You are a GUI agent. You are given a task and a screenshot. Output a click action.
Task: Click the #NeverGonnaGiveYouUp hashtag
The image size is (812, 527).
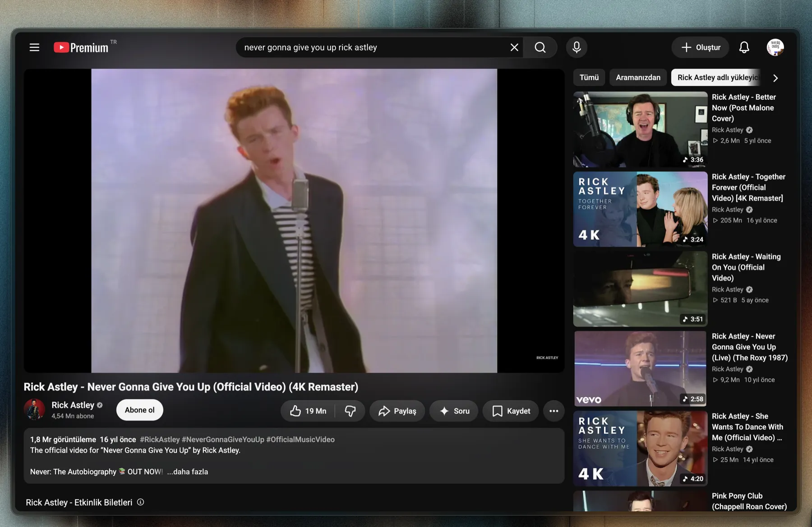pyautogui.click(x=223, y=439)
